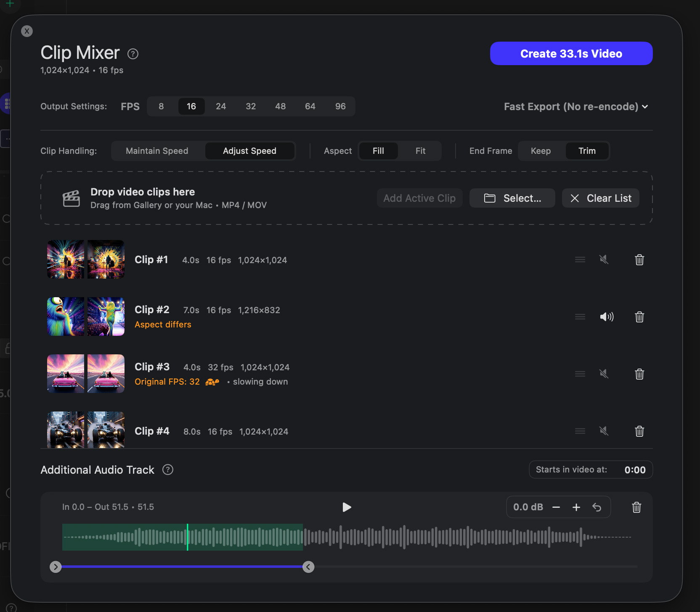This screenshot has width=700, height=612.
Task: Remove Clip #4 using the trash icon
Action: (639, 431)
